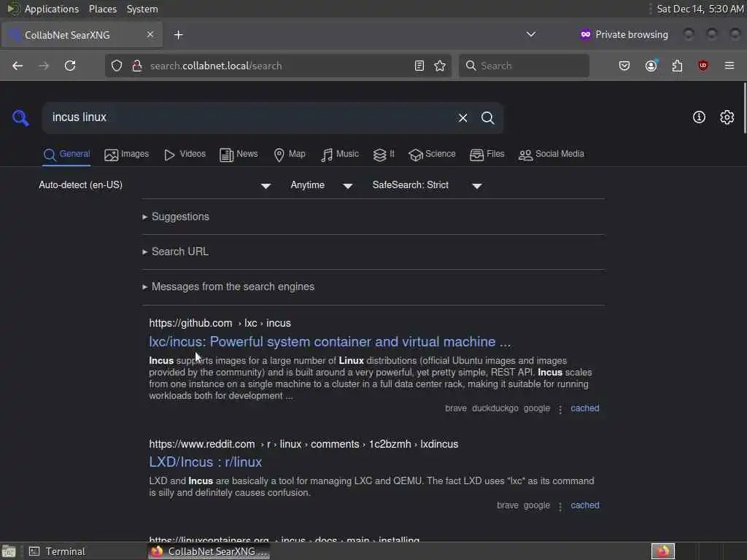Screen dimensions: 747x560
Task: Switch to the Files category tab
Action: 487,155
